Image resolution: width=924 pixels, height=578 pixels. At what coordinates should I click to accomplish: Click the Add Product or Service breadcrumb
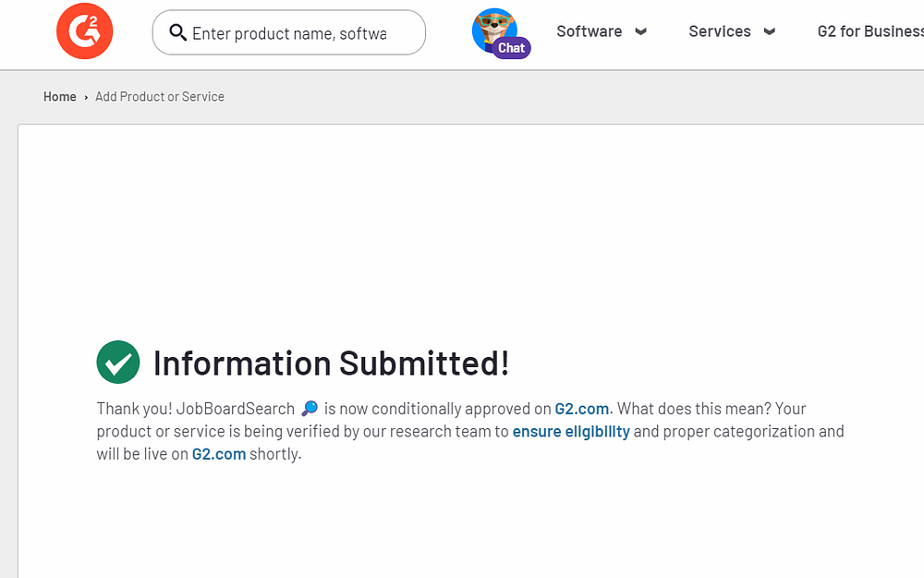click(160, 96)
